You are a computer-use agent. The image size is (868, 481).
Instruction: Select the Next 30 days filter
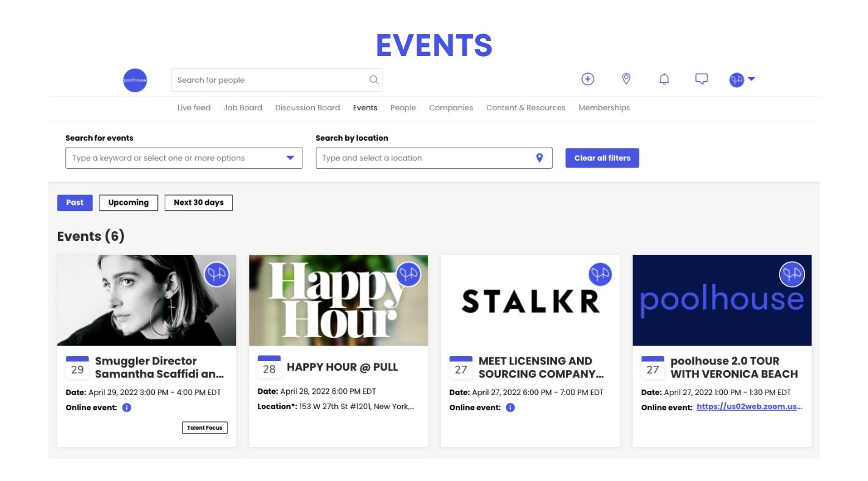(199, 202)
